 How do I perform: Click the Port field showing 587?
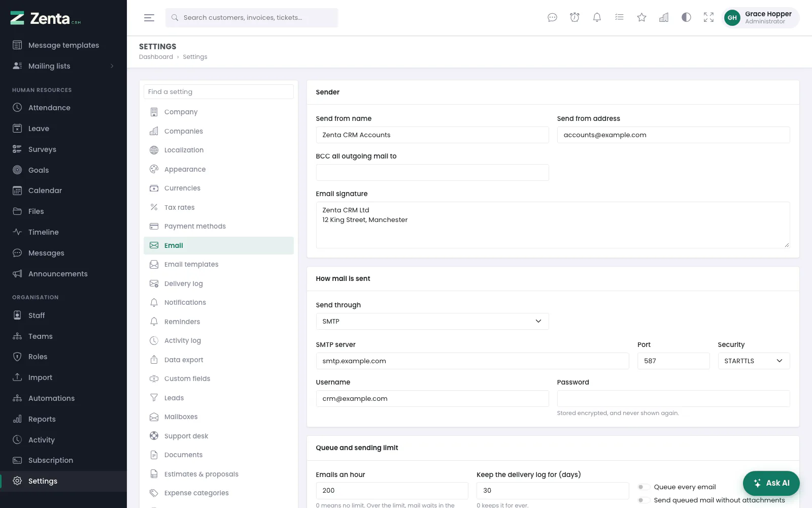coord(673,361)
